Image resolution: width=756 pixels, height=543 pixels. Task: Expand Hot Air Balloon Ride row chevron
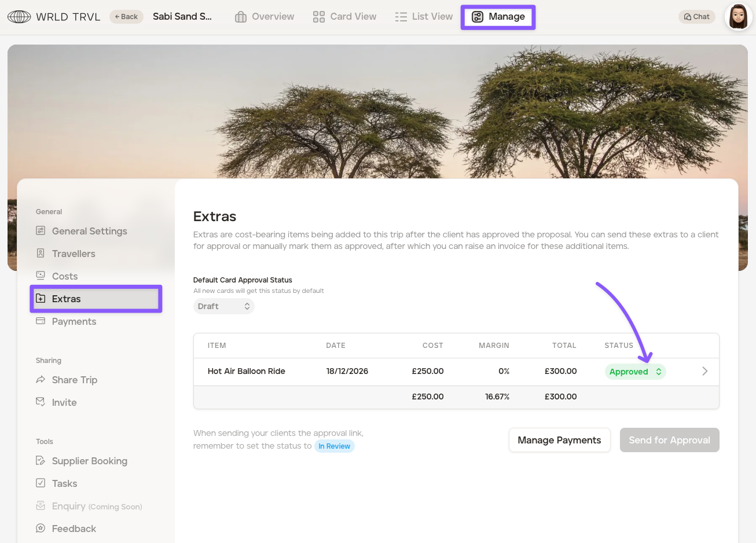tap(704, 371)
